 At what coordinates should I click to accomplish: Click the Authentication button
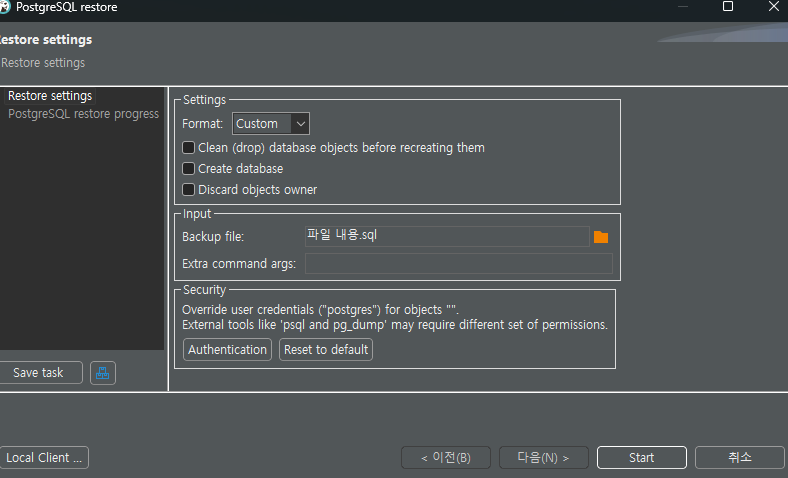(228, 349)
